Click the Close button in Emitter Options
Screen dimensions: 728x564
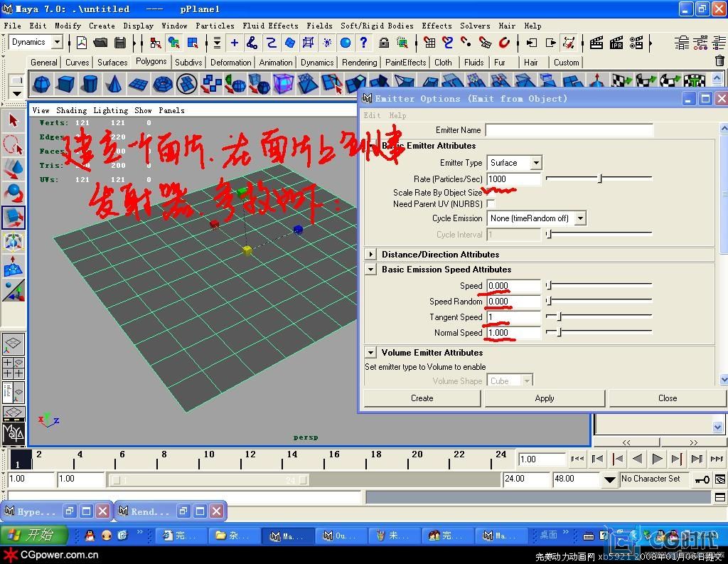point(668,398)
